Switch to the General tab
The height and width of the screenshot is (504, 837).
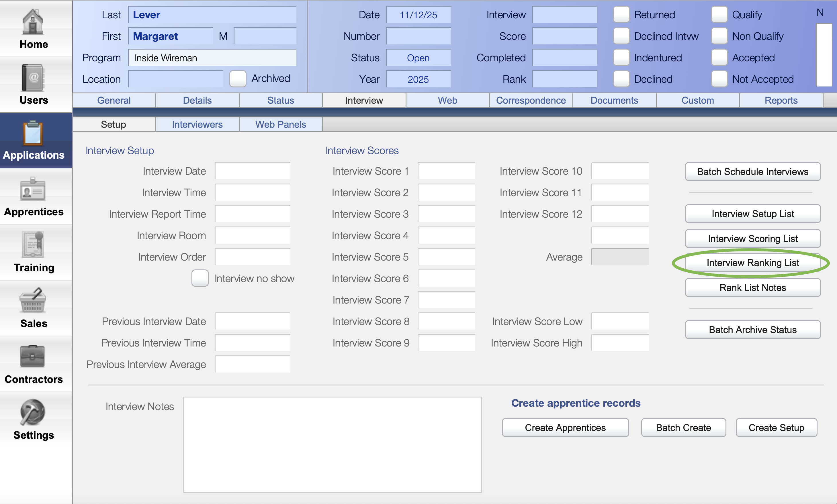[114, 101]
